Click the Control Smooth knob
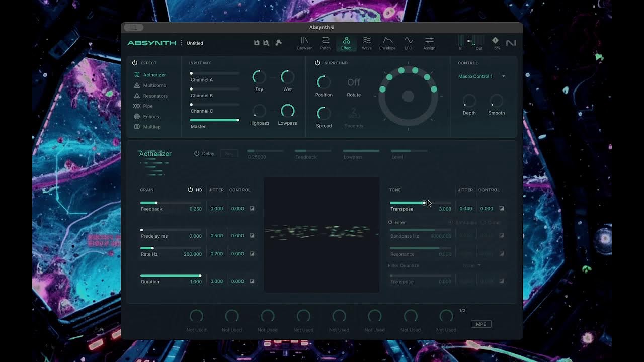Viewport: 644px width, 362px height. point(496,101)
